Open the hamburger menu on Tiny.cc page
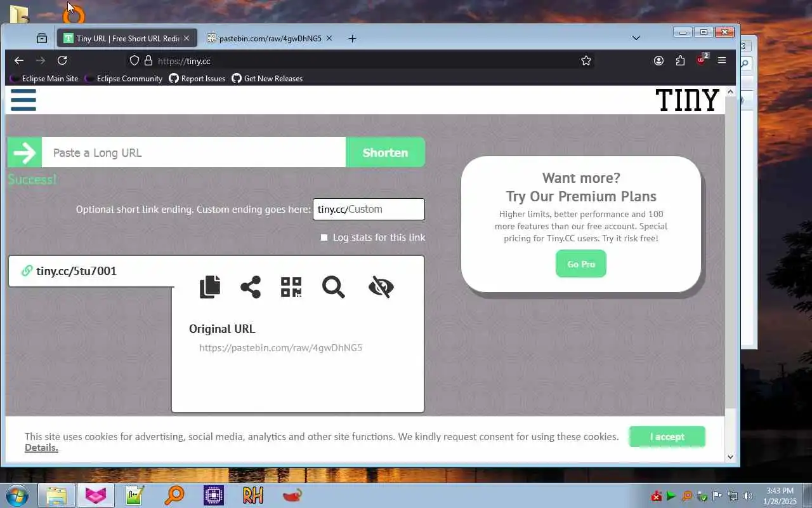 (x=23, y=100)
